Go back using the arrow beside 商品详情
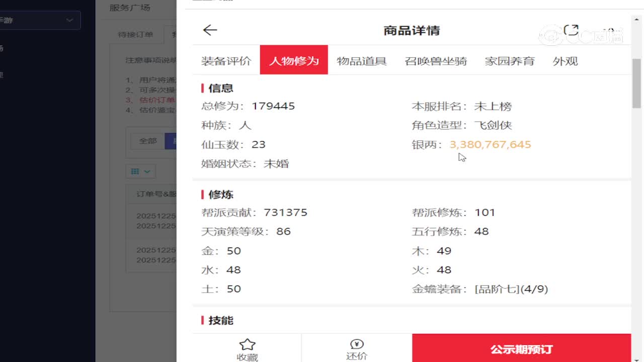This screenshot has width=644, height=362. pos(210,30)
